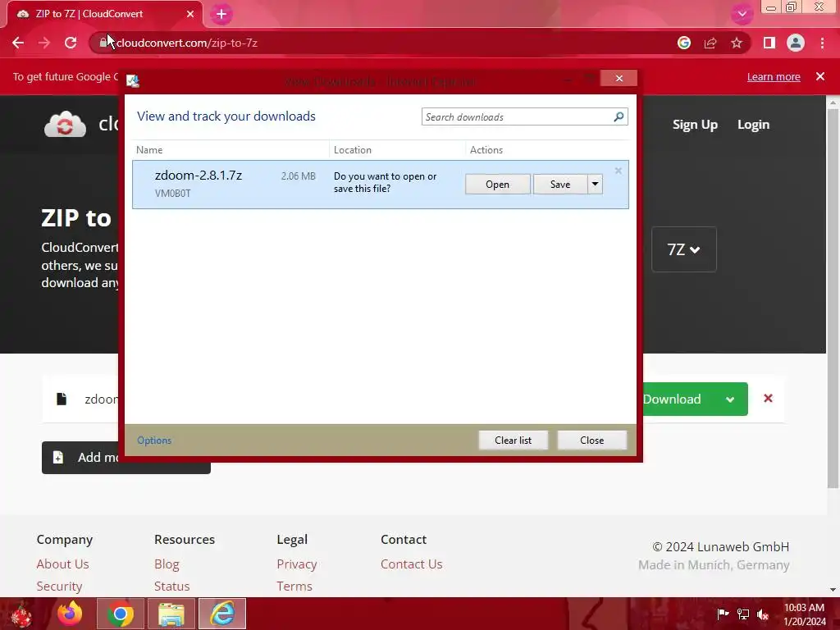Expand the 7Z output format dropdown
840x630 pixels.
coord(683,249)
